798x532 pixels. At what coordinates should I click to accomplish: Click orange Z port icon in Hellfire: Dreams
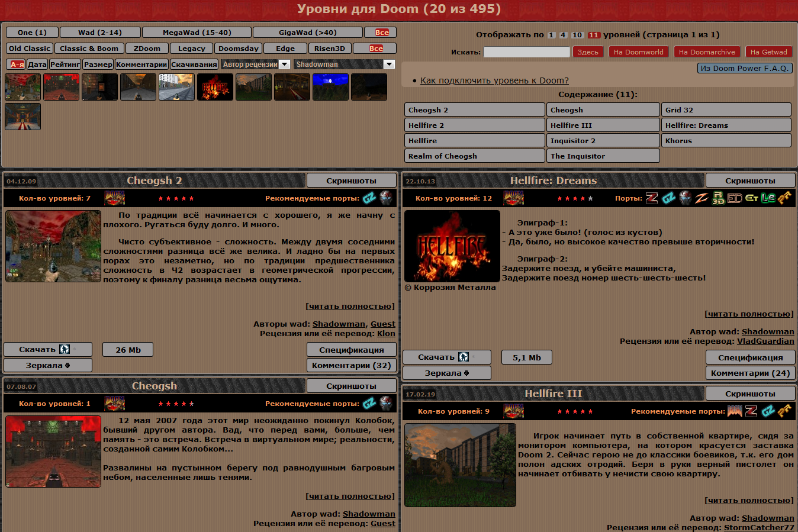(x=702, y=198)
